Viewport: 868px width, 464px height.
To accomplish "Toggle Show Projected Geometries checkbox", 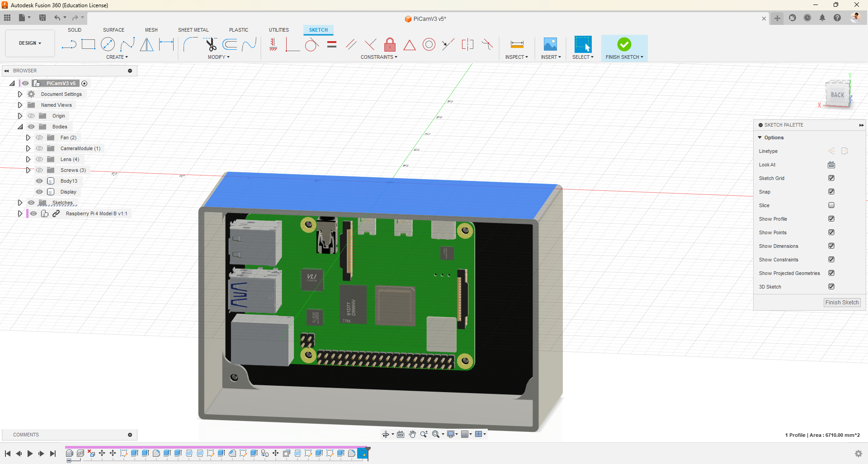I will [831, 273].
